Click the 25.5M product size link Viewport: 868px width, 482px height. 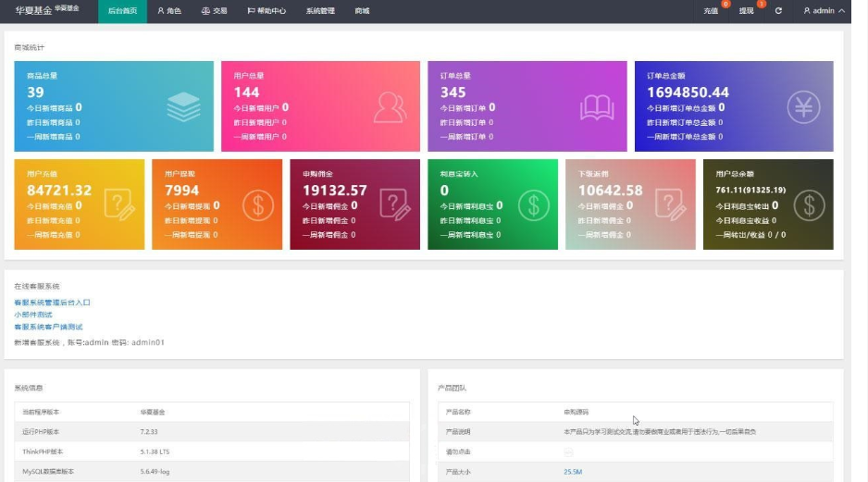click(573, 472)
